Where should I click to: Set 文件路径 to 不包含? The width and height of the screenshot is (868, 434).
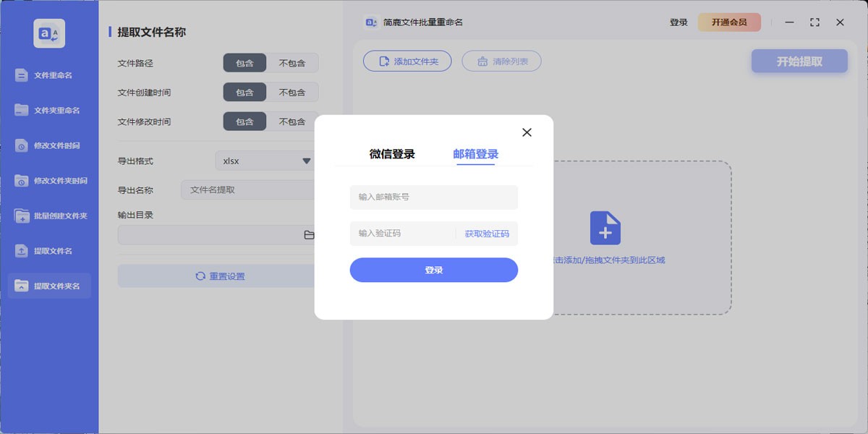point(292,63)
